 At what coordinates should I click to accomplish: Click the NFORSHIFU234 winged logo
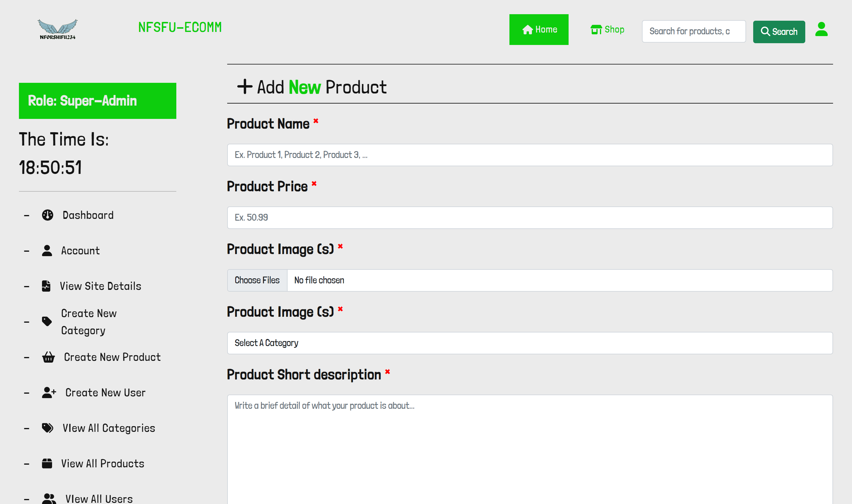[x=57, y=29]
